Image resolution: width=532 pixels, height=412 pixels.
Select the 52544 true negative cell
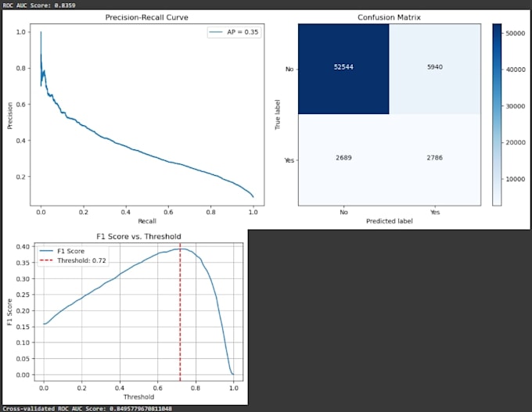(x=343, y=69)
